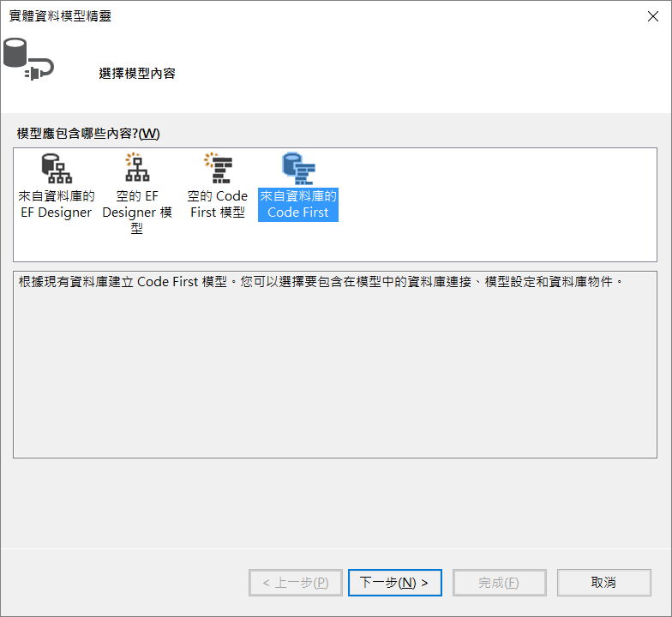672x617 pixels.
Task: Click the '實體資料模型精靈' title bar text
Action: point(60,16)
